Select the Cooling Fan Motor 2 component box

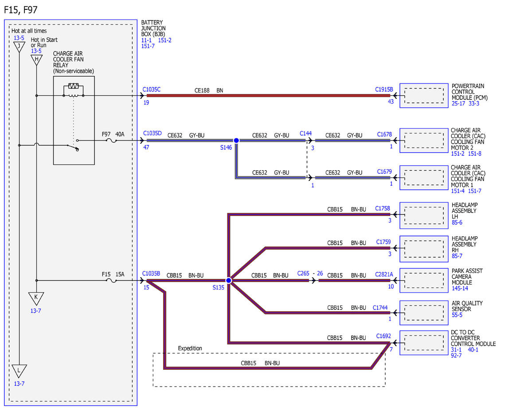tap(424, 141)
